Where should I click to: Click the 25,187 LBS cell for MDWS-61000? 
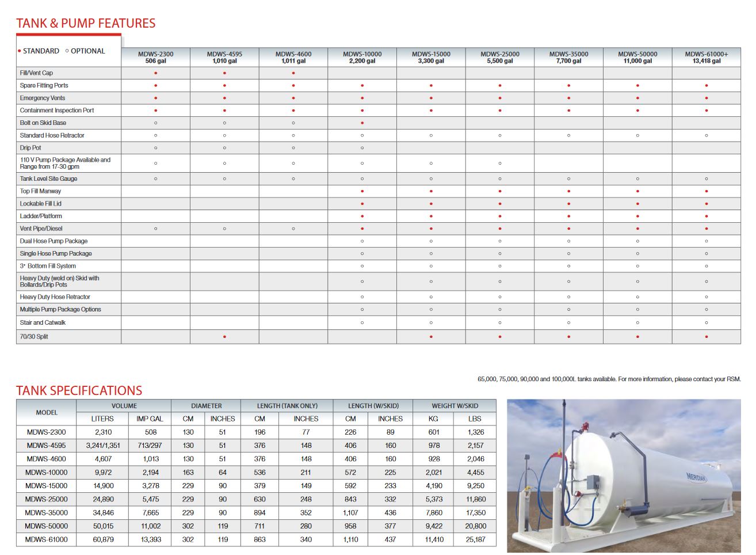[475, 539]
